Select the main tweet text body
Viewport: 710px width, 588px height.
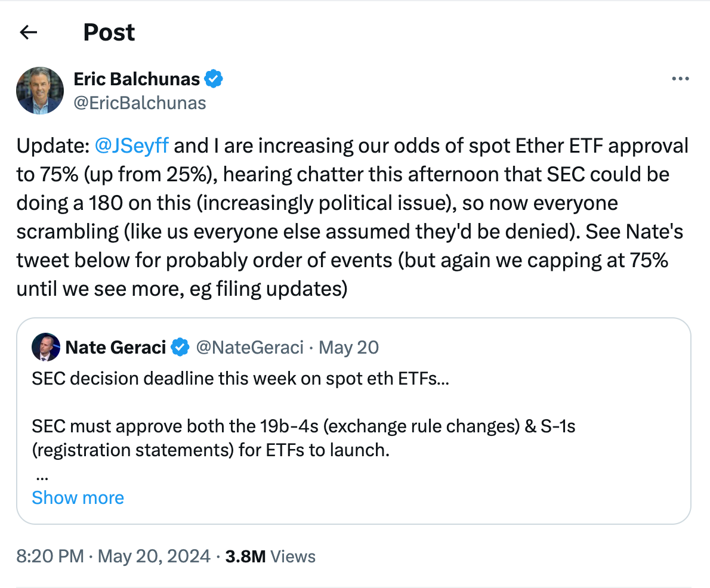click(x=352, y=218)
